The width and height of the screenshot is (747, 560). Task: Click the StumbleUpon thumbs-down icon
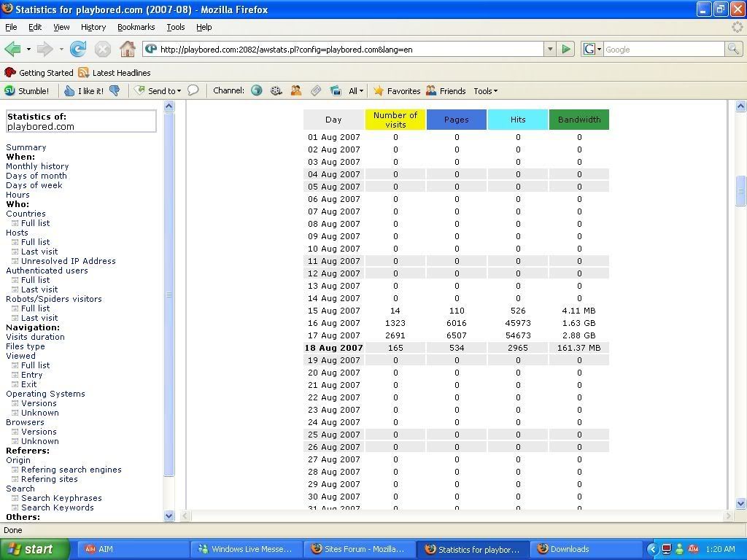115,91
